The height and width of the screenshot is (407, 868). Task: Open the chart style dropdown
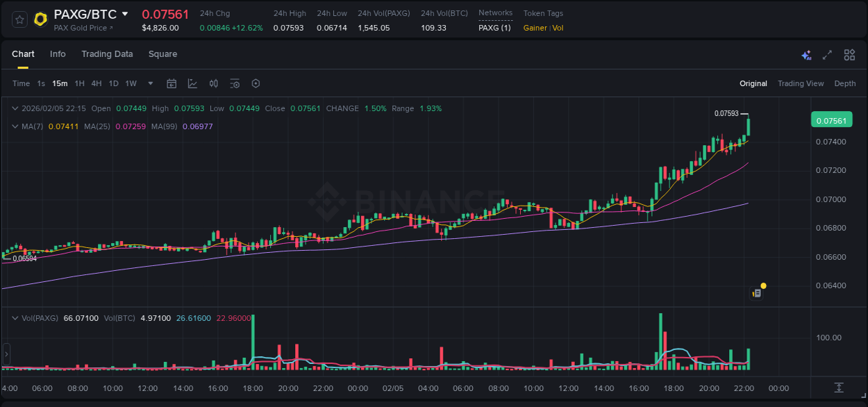192,83
